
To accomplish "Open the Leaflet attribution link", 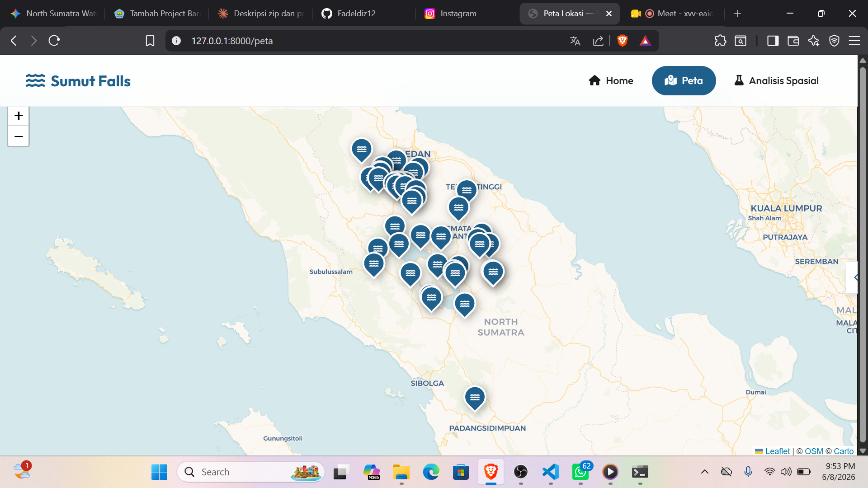I will pos(777,451).
